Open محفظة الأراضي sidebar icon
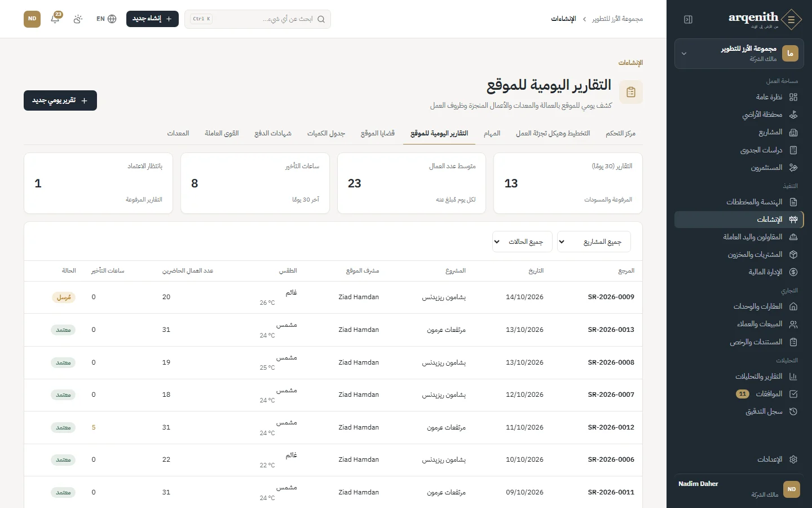This screenshot has height=508, width=812. click(x=793, y=115)
